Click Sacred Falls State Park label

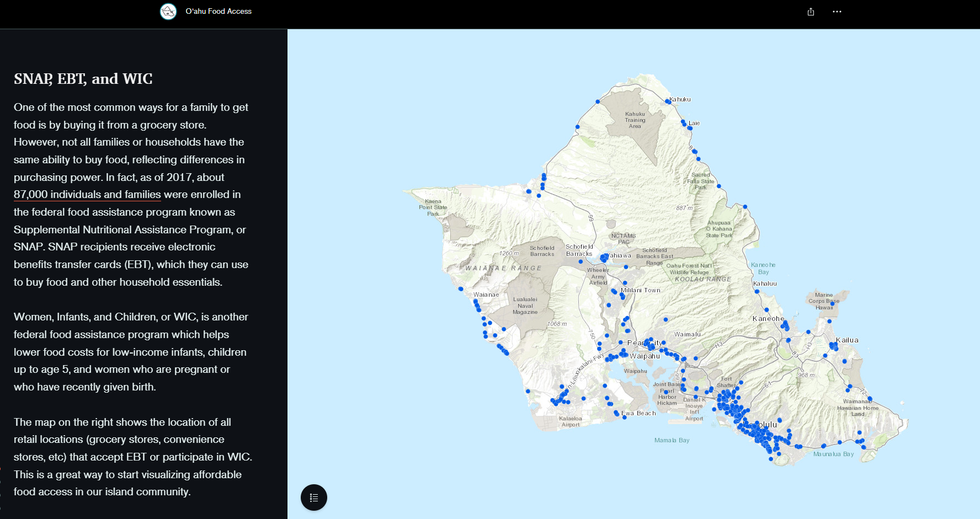701,181
